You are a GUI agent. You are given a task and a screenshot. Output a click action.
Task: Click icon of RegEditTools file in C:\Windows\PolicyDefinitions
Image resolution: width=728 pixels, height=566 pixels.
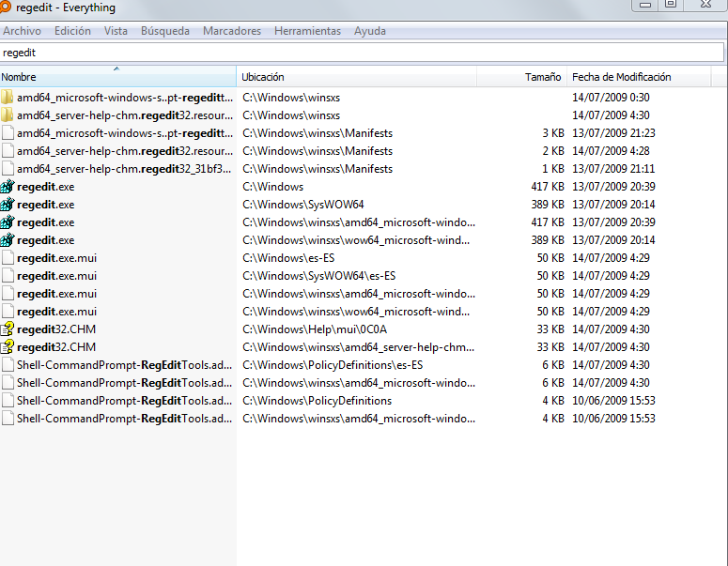[8, 401]
